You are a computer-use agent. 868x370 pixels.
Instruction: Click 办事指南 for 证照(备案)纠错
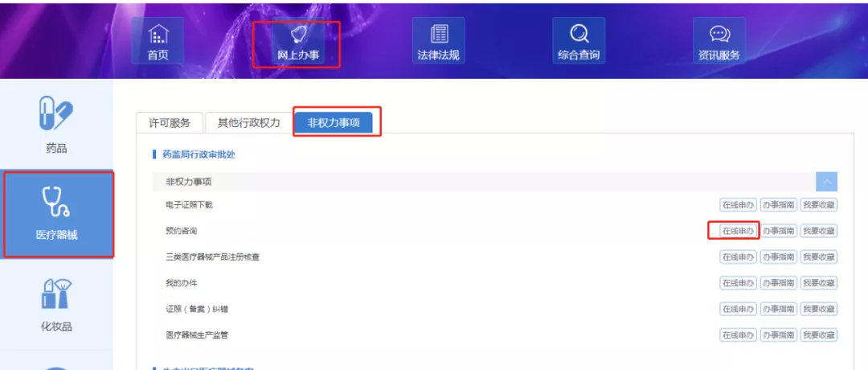pos(778,309)
